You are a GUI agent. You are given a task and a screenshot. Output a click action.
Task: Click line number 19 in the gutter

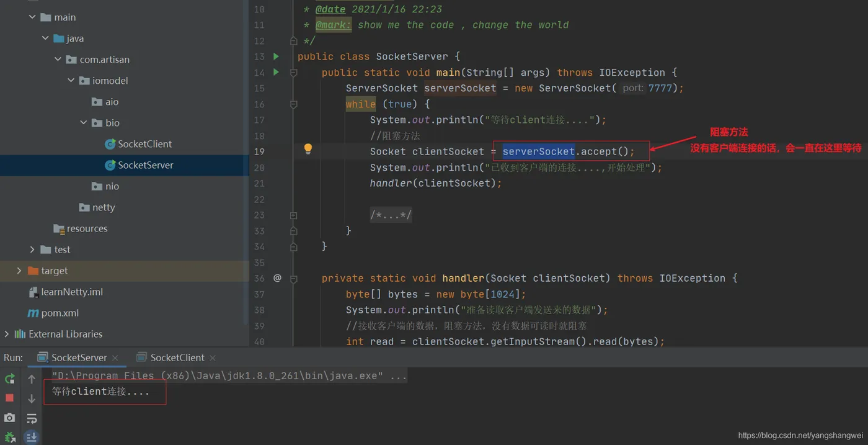click(259, 151)
